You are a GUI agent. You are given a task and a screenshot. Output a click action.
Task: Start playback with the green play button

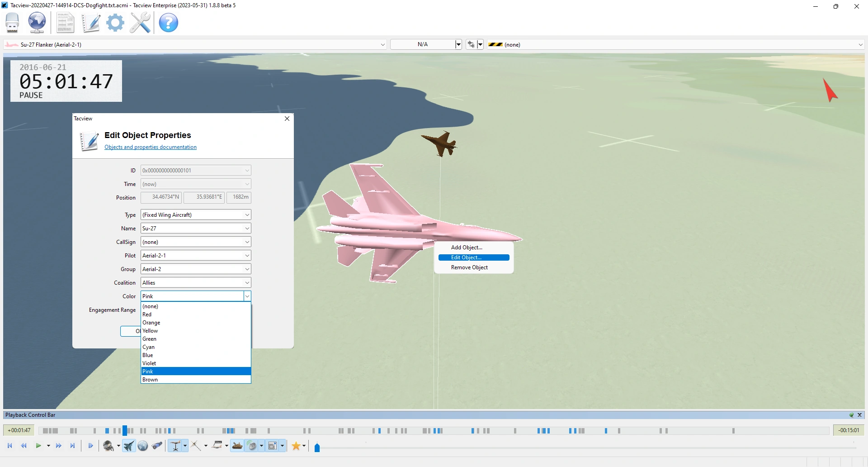[38, 446]
